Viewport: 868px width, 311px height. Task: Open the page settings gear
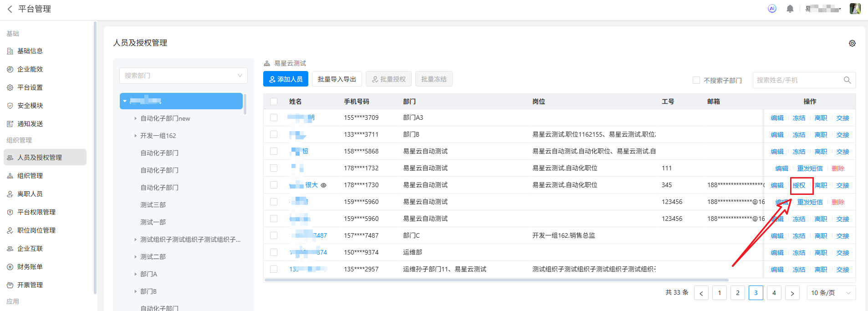[852, 43]
